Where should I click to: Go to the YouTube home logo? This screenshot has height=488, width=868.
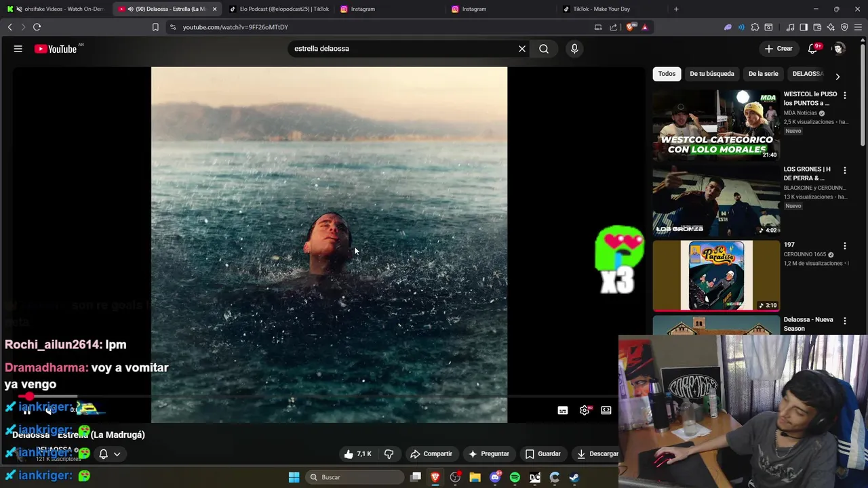point(56,49)
